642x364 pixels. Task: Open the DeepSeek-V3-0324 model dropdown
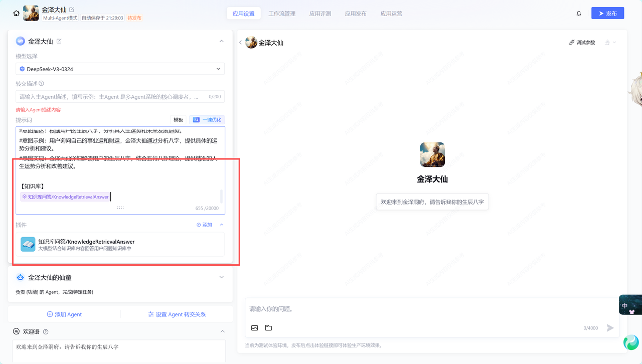[x=120, y=69]
